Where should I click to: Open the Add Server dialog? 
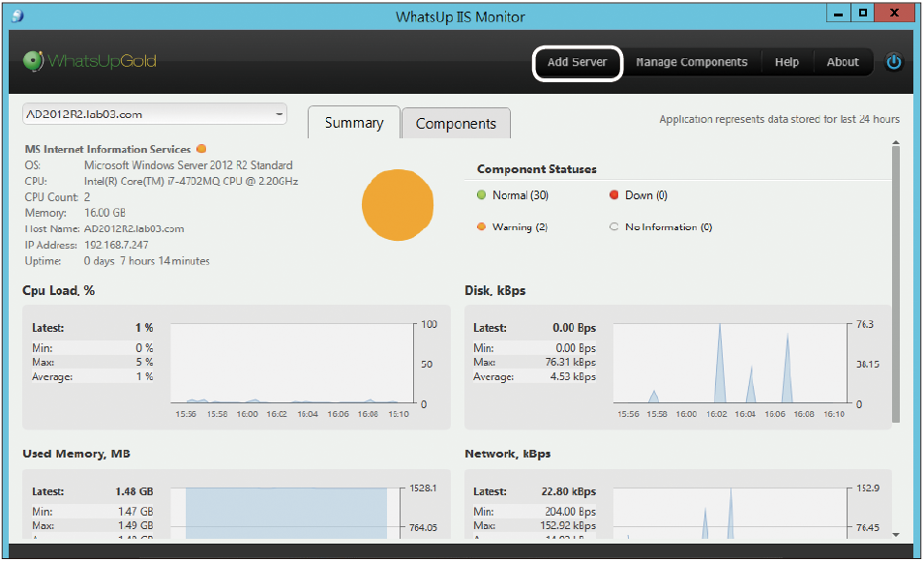point(577,63)
